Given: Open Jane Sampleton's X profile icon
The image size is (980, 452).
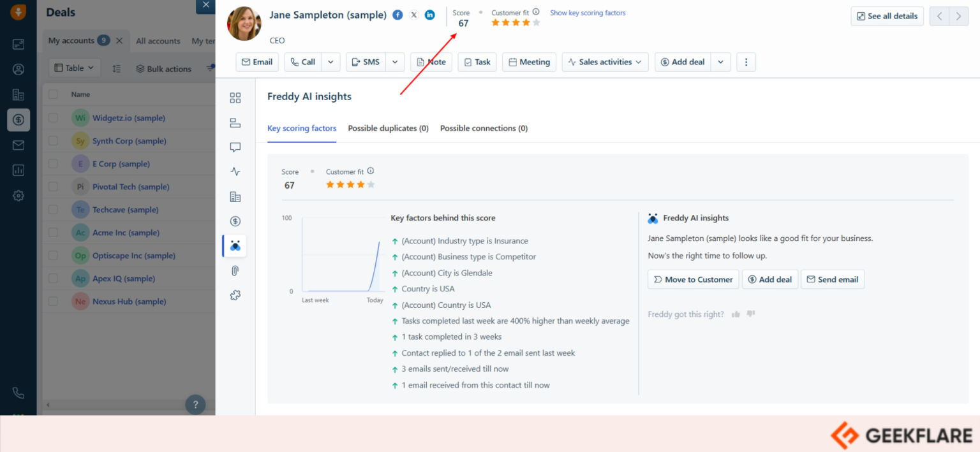Looking at the screenshot, I should (413, 15).
